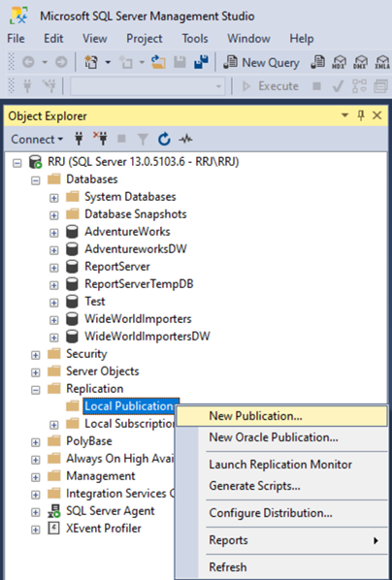Select the Server Objects folder
Image resolution: width=392 pixels, height=580 pixels.
tap(103, 371)
